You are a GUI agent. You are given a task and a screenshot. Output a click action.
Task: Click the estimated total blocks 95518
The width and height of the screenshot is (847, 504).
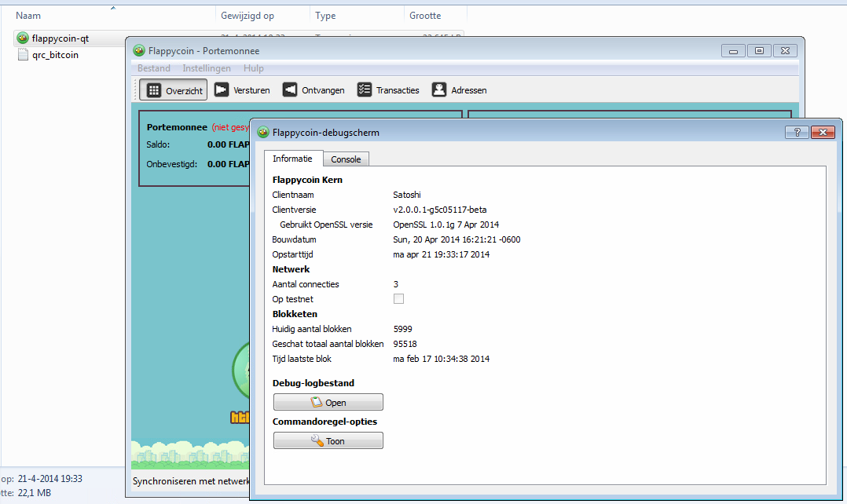[405, 345]
